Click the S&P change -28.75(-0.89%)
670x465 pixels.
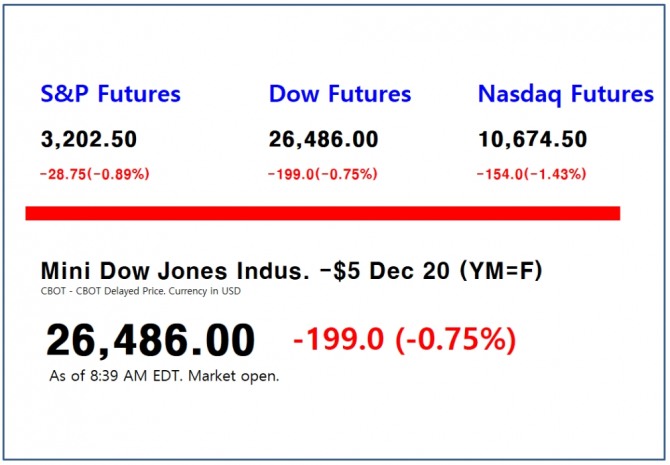[95, 174]
